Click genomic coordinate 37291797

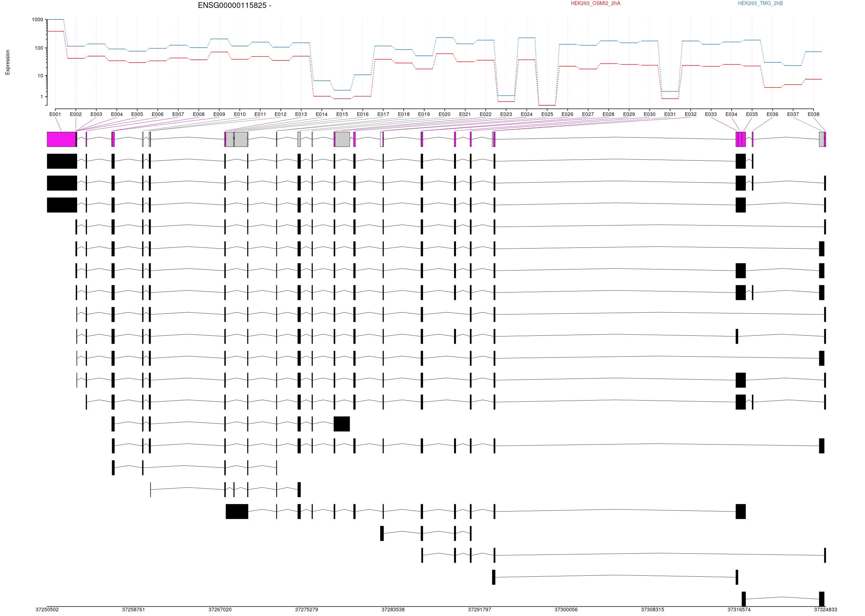[x=480, y=610]
